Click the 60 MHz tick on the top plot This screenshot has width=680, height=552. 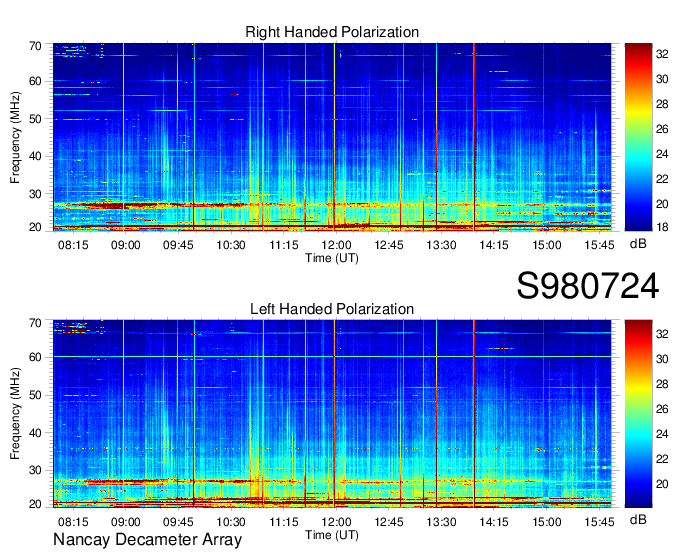35,81
